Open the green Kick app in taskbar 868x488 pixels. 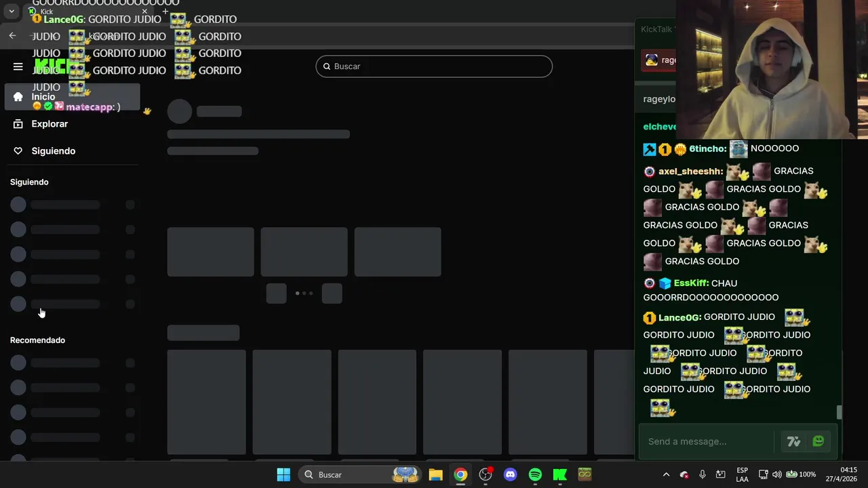[560, 474]
